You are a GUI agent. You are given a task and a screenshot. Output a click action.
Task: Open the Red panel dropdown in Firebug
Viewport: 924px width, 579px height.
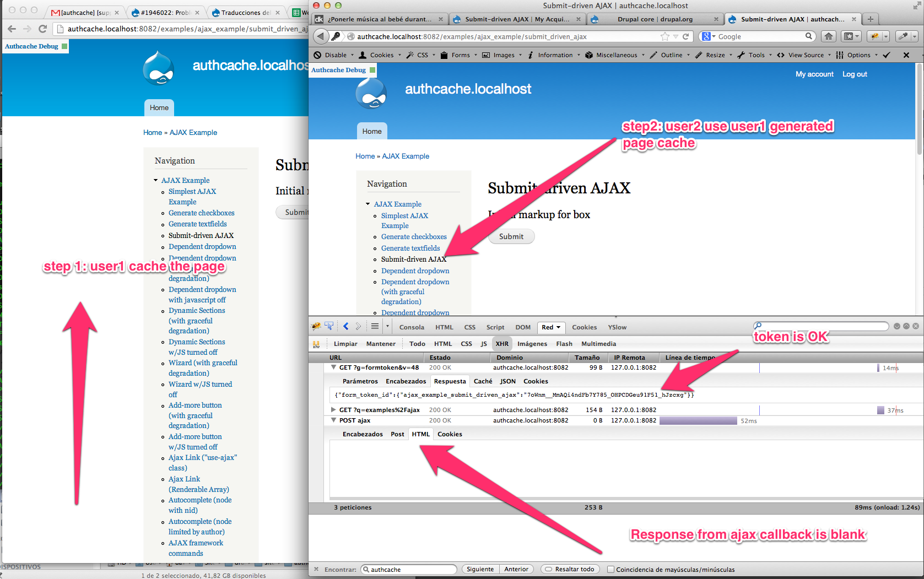coord(551,327)
